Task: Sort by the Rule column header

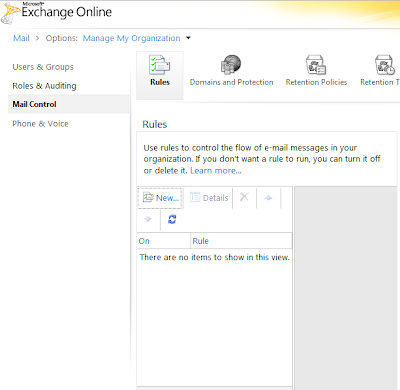Action: (x=241, y=241)
